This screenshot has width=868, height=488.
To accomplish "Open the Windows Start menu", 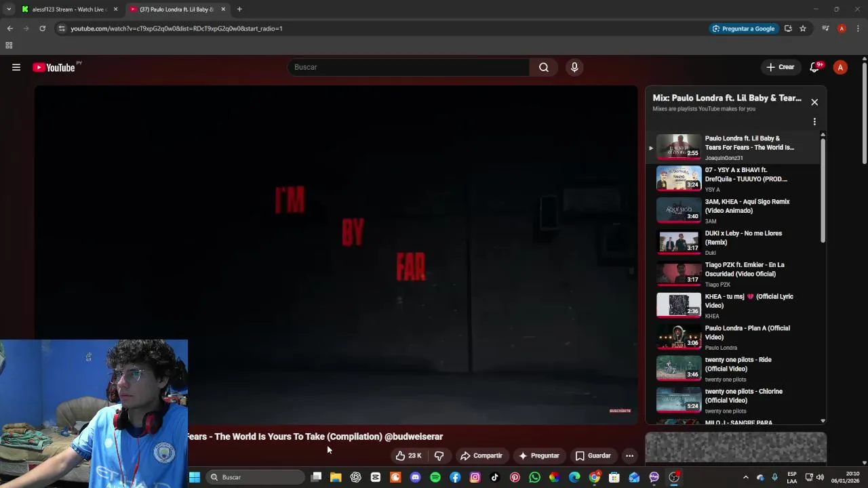I will pos(195,477).
